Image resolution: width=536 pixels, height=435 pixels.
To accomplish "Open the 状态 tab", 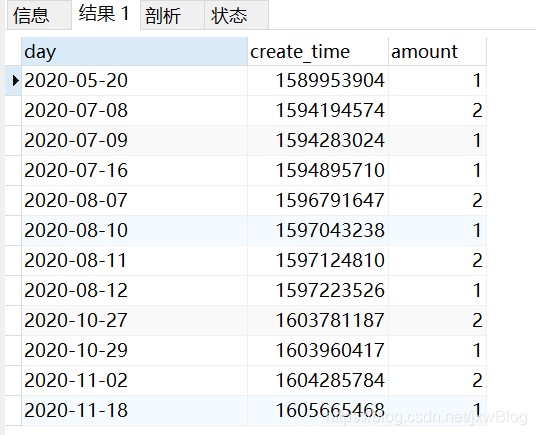I will (x=237, y=15).
